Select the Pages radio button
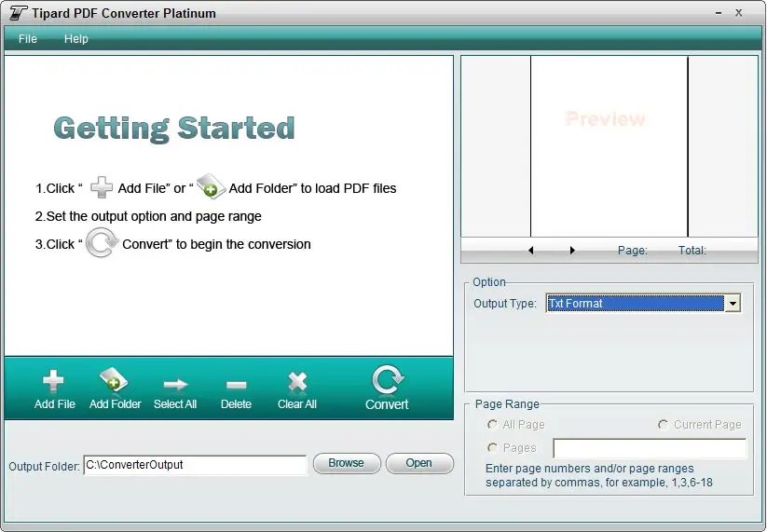The image size is (767, 532). click(493, 447)
